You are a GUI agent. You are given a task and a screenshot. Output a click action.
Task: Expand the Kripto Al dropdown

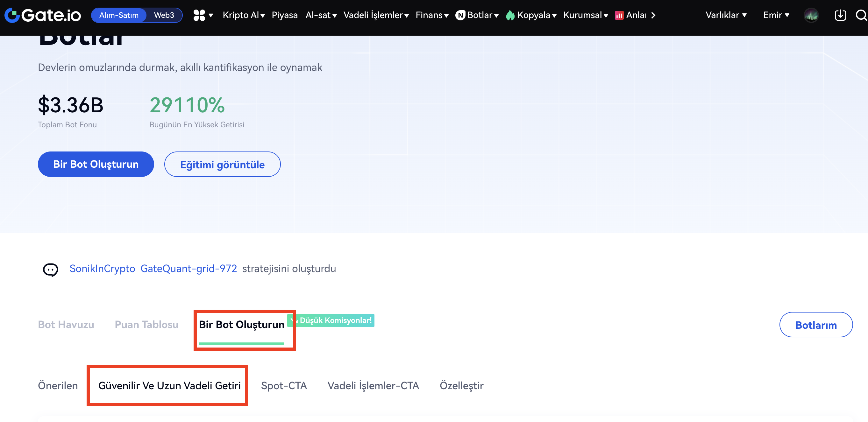click(x=244, y=15)
